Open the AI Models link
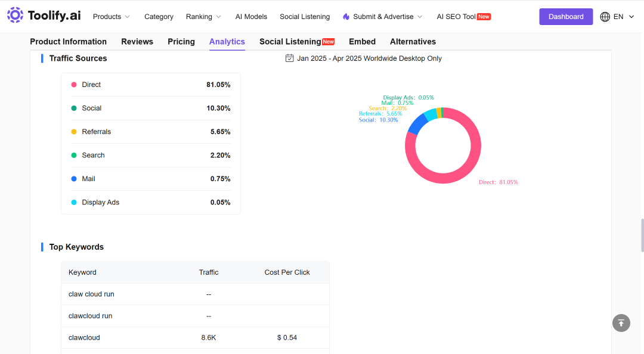The image size is (644, 354). (252, 17)
